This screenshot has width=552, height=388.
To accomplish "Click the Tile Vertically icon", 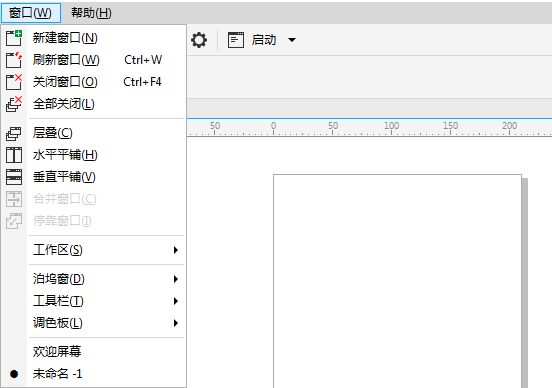I will (x=14, y=177).
